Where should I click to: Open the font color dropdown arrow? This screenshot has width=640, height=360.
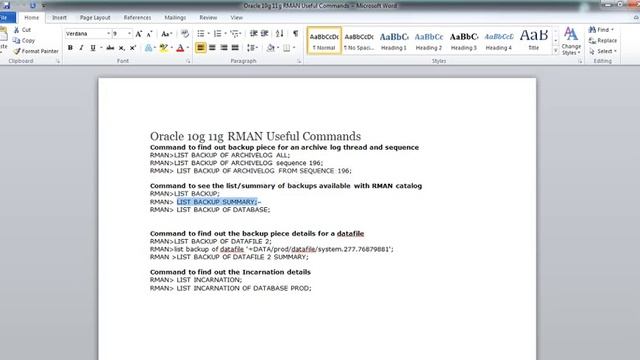tap(188, 48)
